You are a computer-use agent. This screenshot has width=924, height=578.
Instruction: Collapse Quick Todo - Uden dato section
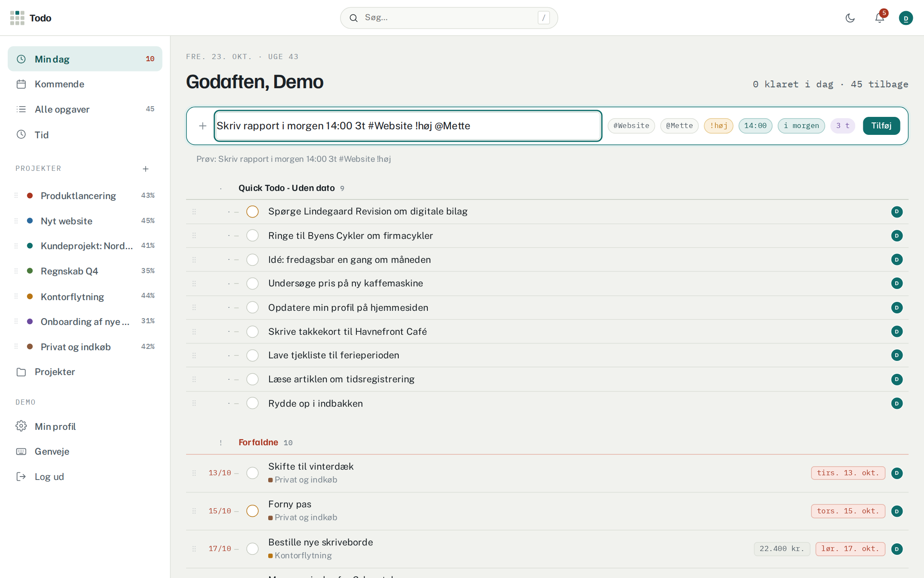(287, 188)
